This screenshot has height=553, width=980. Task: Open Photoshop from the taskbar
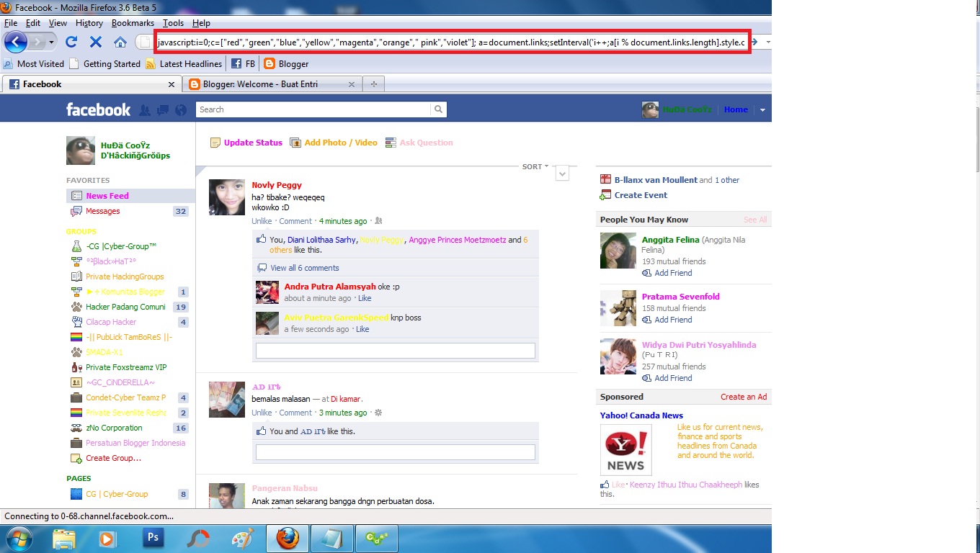tap(153, 538)
